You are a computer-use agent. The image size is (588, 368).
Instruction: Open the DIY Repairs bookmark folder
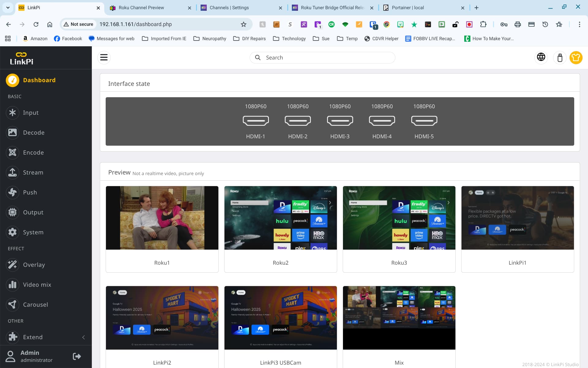pos(249,39)
